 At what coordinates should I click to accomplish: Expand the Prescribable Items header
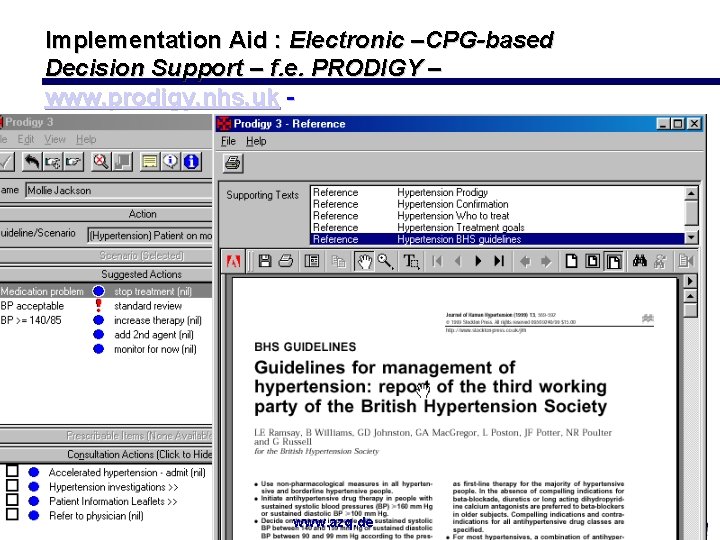pos(106,435)
